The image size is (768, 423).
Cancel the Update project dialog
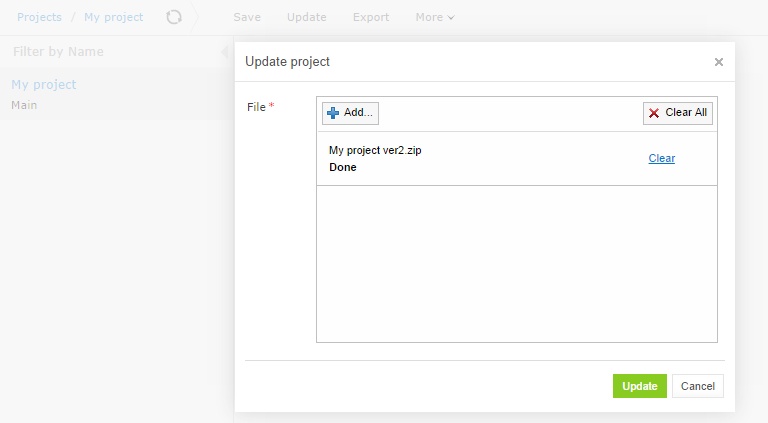tap(697, 386)
